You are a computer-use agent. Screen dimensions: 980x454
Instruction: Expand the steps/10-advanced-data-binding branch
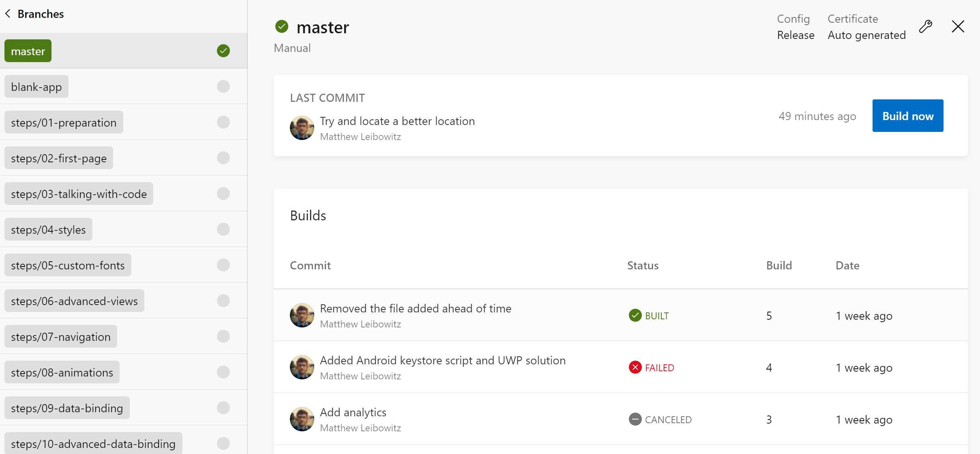pos(94,444)
